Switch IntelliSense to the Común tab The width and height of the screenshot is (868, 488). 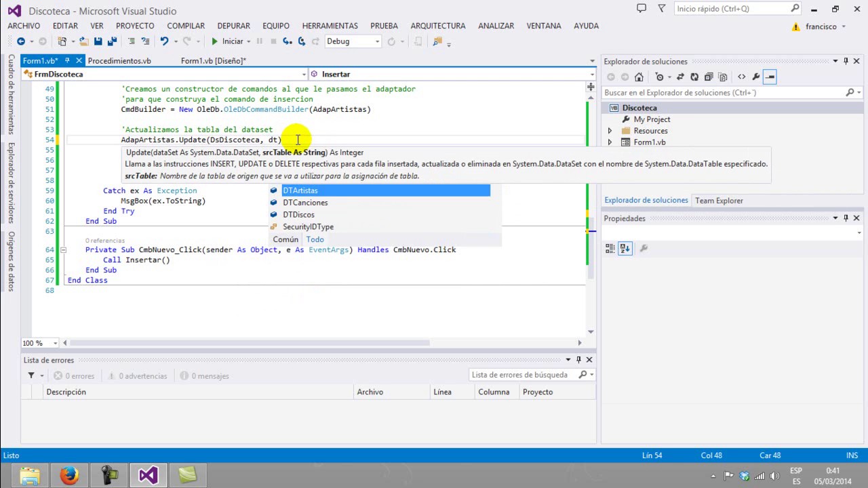[285, 239]
